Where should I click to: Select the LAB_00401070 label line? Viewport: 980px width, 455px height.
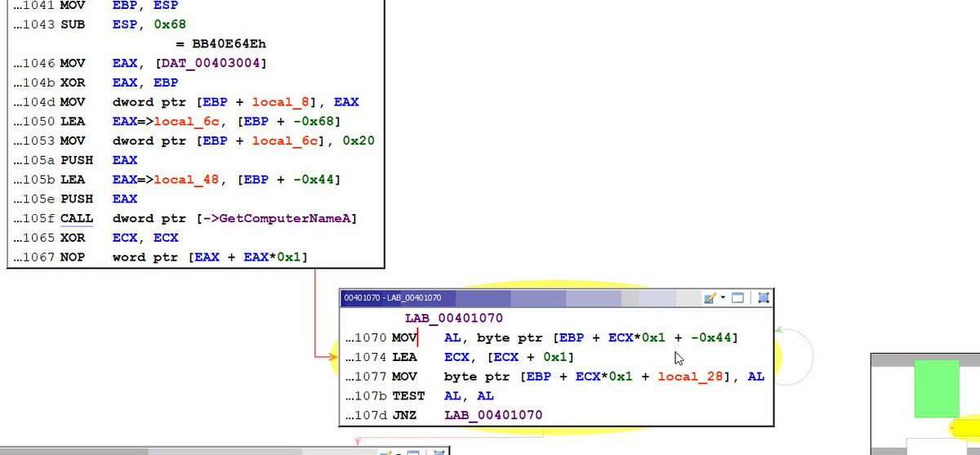click(x=453, y=319)
